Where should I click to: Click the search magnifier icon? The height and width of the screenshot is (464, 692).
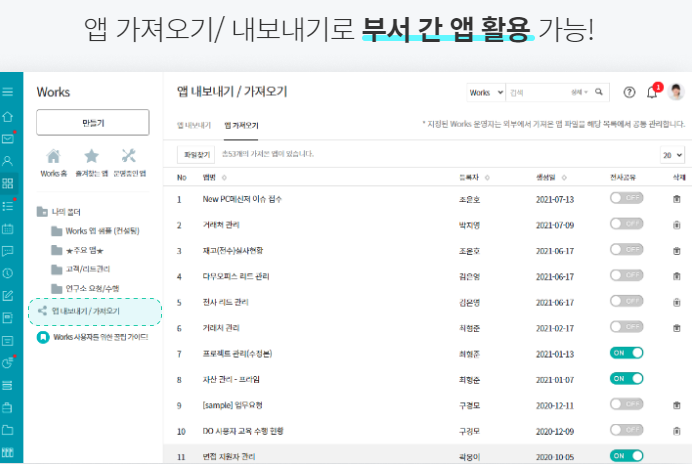click(x=599, y=92)
